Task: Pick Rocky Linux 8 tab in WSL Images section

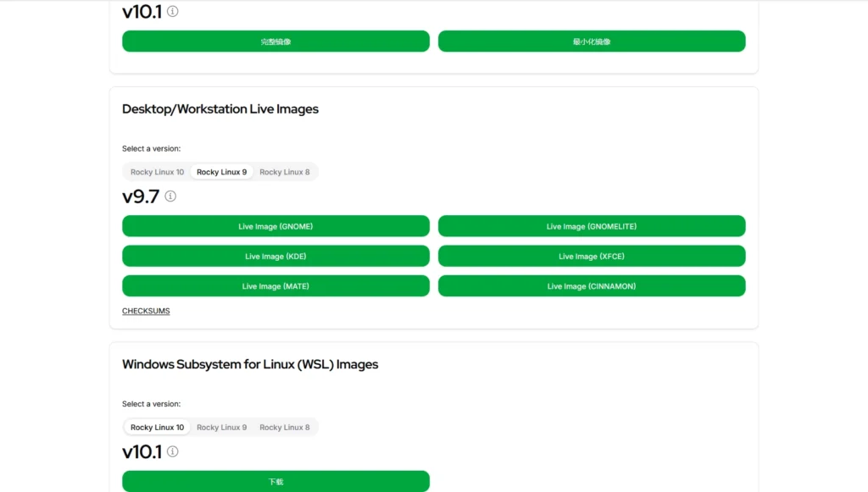Action: [285, 428]
